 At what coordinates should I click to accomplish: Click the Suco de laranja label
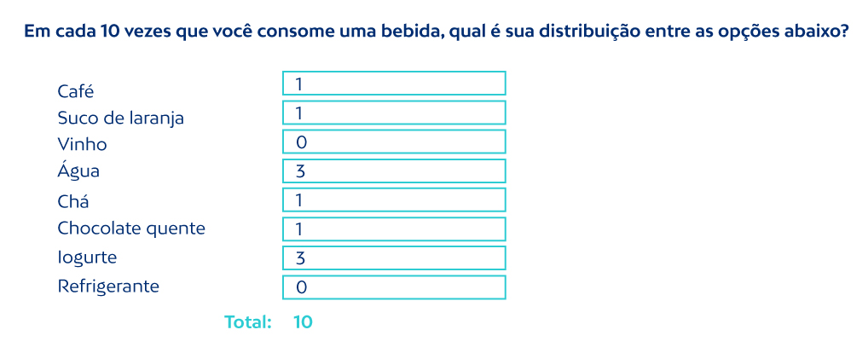[121, 119]
